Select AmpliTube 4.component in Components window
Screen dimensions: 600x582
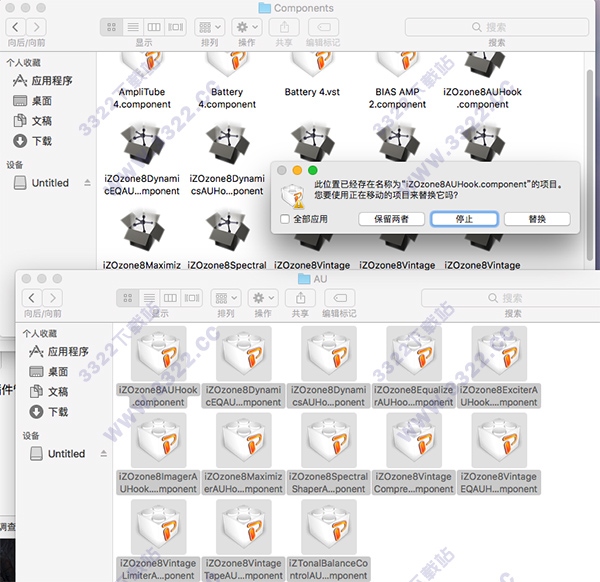pos(142,81)
